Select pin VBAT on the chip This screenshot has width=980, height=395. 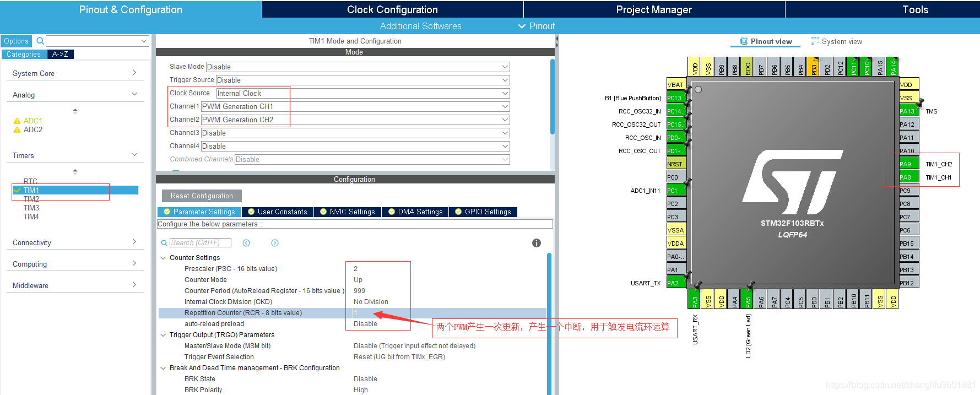[x=676, y=85]
